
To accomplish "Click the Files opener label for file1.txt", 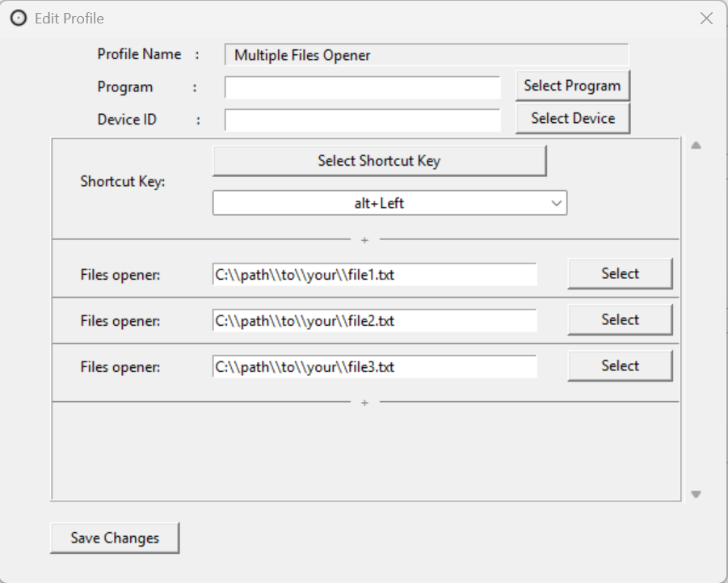I will click(120, 275).
